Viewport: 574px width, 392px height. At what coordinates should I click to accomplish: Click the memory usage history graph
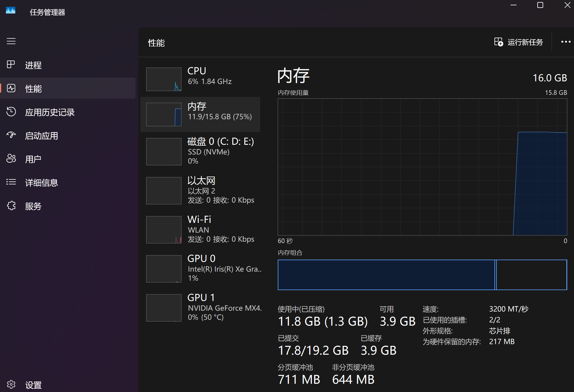pyautogui.click(x=422, y=167)
